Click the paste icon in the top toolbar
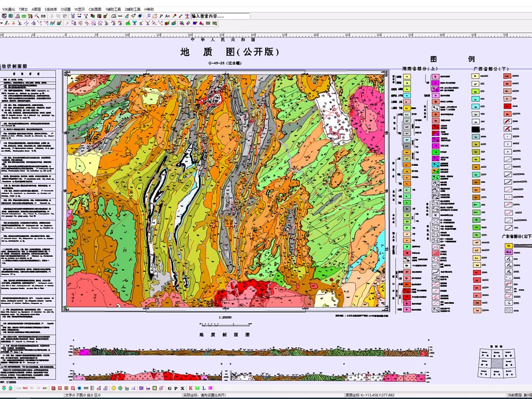This screenshot has height=399, width=532. [65, 16]
